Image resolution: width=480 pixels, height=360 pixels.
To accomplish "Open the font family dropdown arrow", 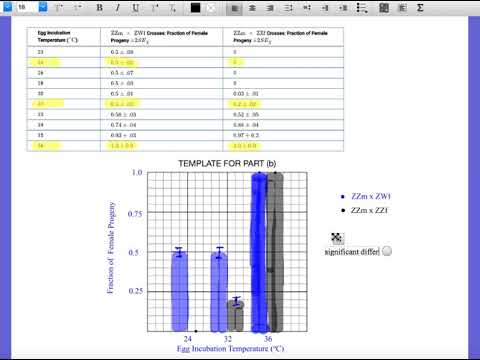I will pos(8,7).
